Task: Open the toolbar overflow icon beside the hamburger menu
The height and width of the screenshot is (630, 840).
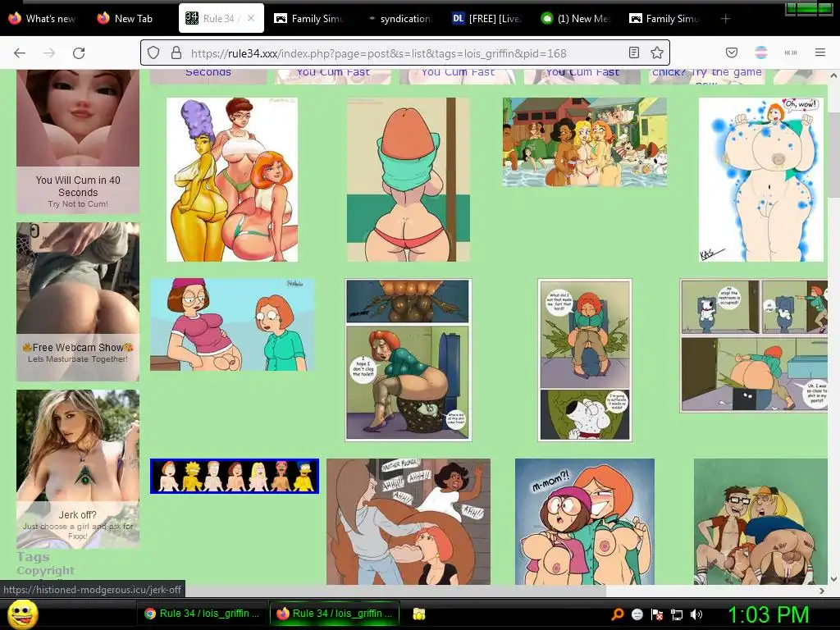Action: point(791,52)
